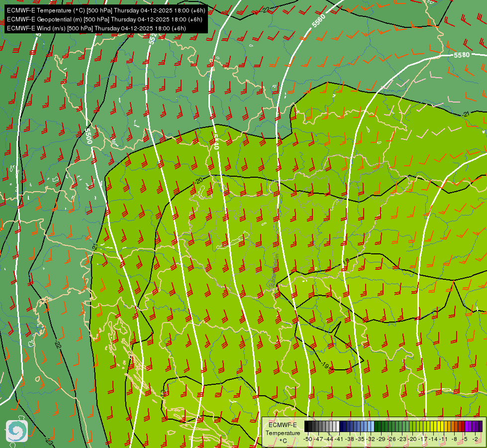This screenshot has height=448, width=487.
Task: Click the 5540 geopotential contour label
Action: (x=216, y=141)
